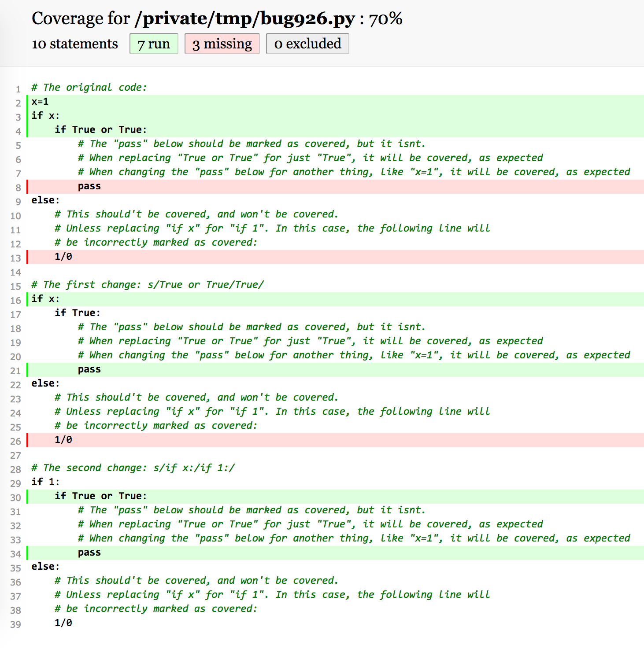The image size is (644, 656).
Task: Toggle the "3 missing" coverage filter
Action: [x=222, y=44]
